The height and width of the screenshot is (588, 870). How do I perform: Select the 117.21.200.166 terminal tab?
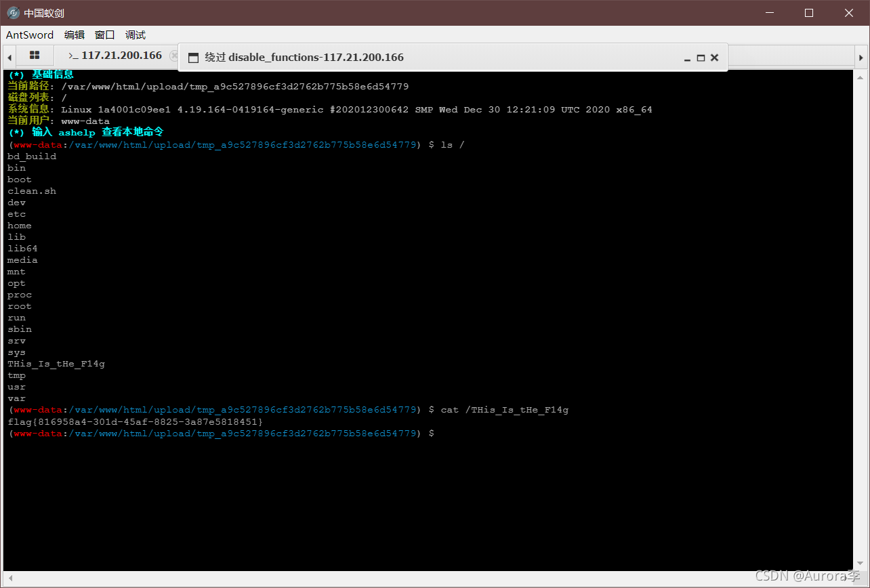click(115, 56)
